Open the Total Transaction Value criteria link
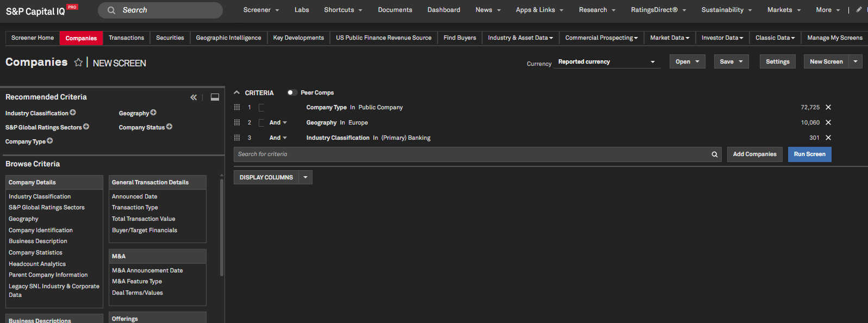Screen dimensions: 868x323 click(x=143, y=219)
